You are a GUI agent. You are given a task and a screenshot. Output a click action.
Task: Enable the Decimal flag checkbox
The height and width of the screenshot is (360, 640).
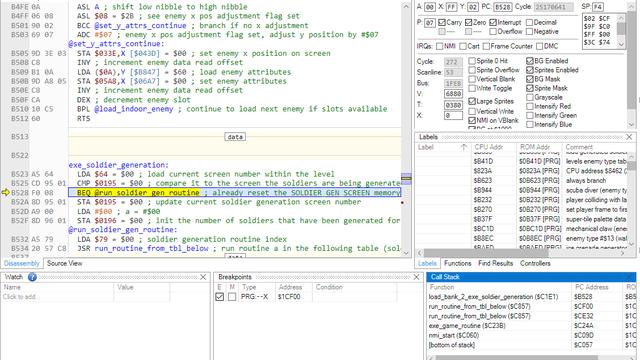[529, 22]
